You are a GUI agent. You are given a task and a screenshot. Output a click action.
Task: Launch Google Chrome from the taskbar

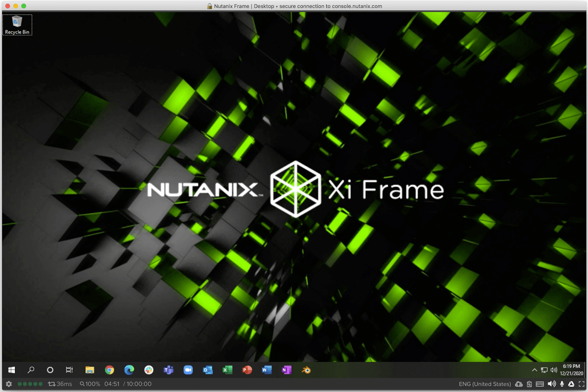(x=110, y=370)
